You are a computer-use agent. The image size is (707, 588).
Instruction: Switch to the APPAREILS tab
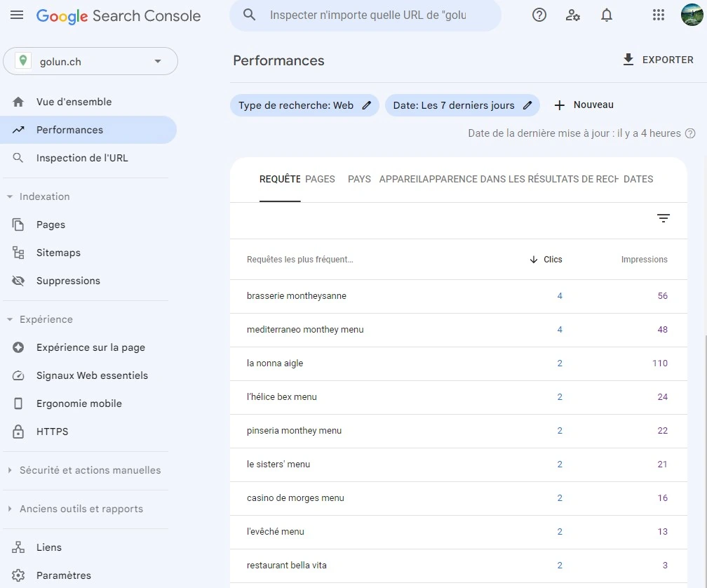401,179
